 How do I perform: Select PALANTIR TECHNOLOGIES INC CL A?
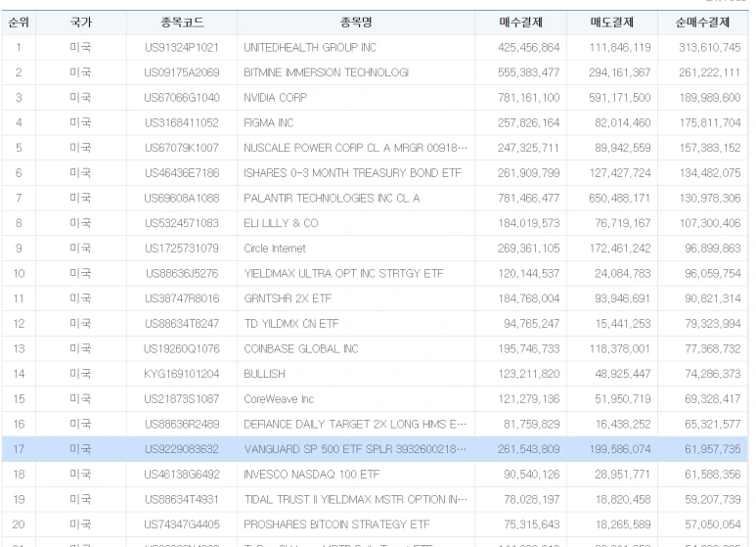(x=332, y=199)
